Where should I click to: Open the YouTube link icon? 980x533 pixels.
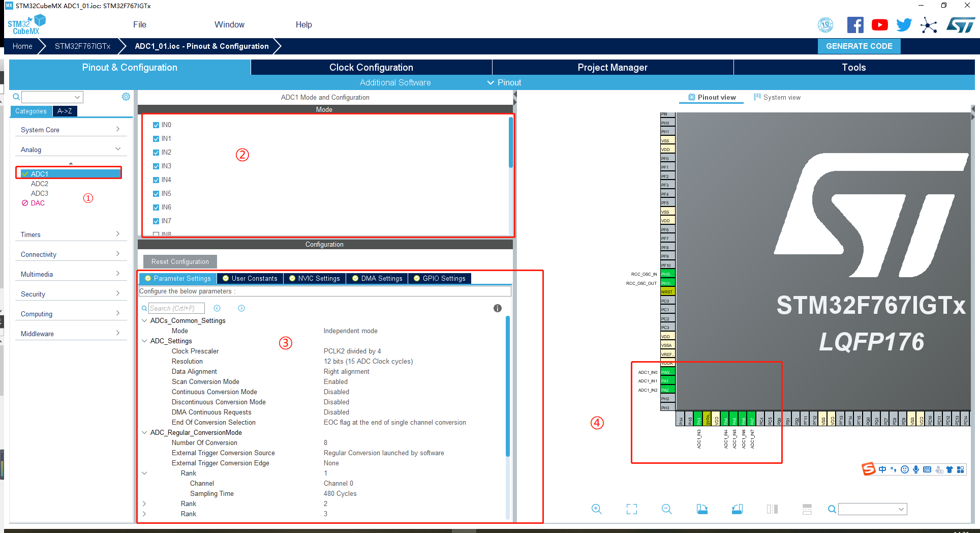point(880,25)
